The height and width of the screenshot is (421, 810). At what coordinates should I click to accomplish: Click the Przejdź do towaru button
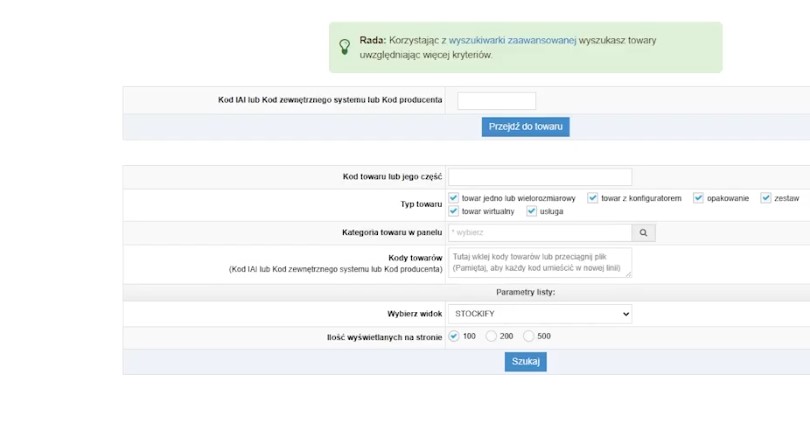coord(525,127)
